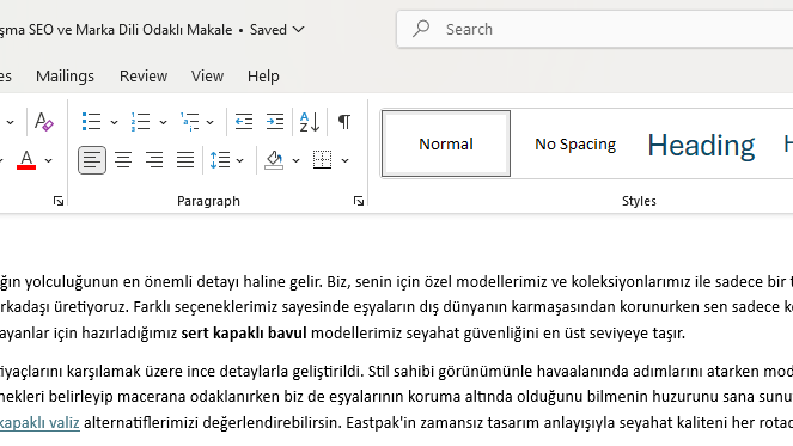The image size is (793, 446).
Task: Click bold text 'sert kapaklı bavul'
Action: click(x=244, y=333)
